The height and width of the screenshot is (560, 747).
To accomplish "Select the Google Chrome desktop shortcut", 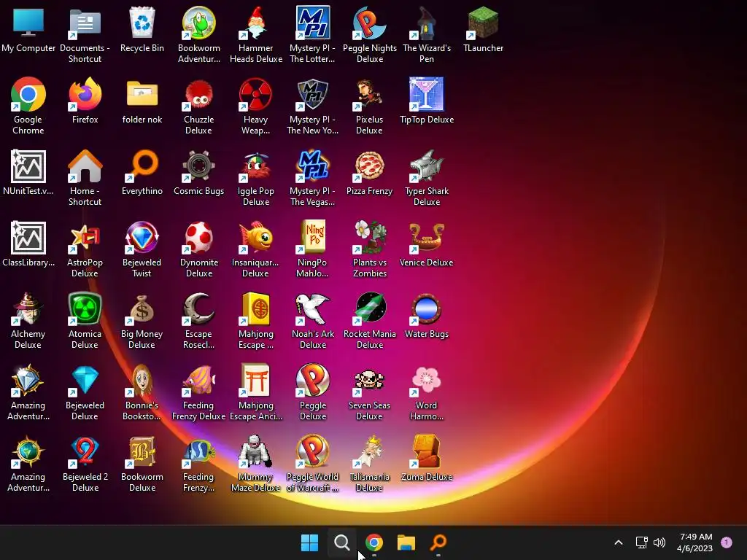I will pos(28,94).
